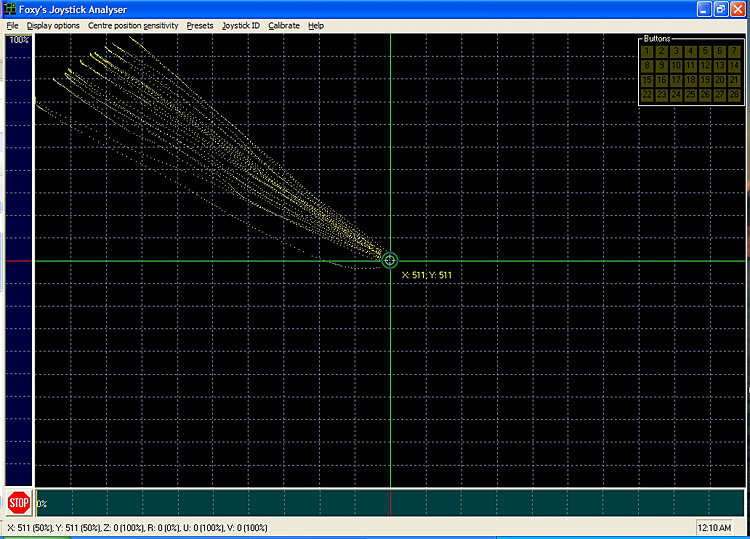The width and height of the screenshot is (750, 539).
Task: Close the Joystick Analyser window
Action: tap(738, 9)
